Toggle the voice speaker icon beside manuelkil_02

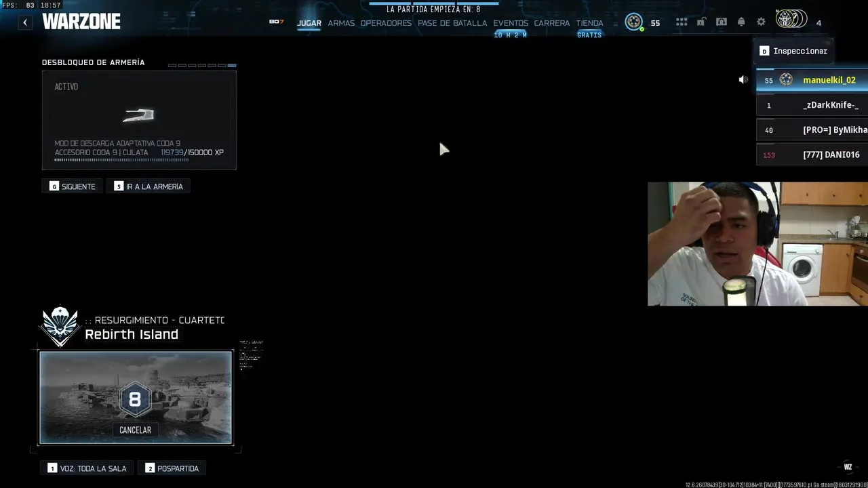(x=743, y=80)
